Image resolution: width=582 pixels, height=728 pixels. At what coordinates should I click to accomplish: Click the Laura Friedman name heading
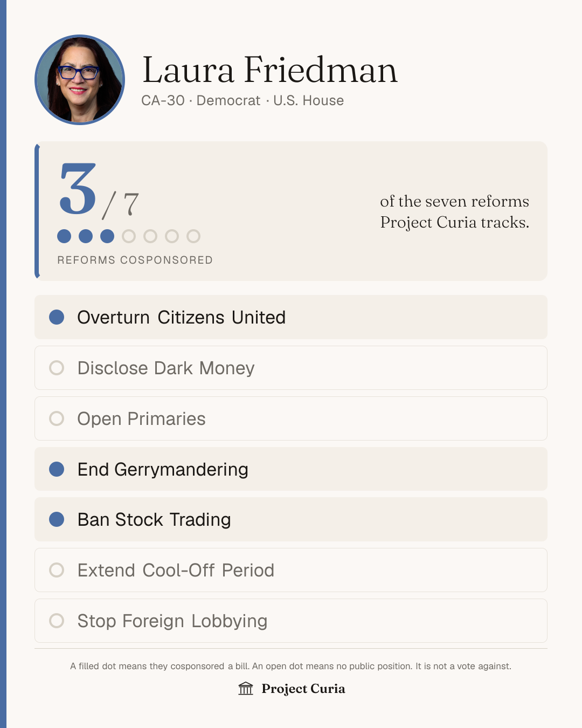click(269, 70)
